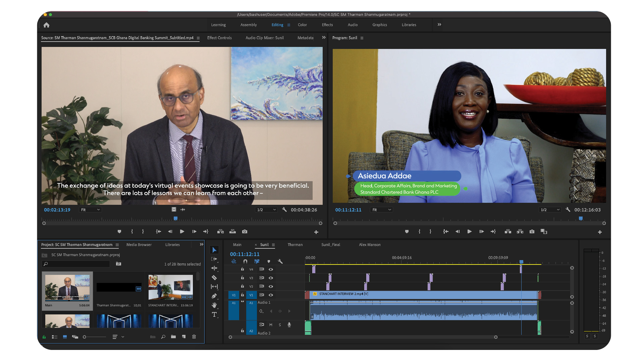Click the timeline timecode 00:11:12:11
Viewport: 644px width, 362px height.
click(245, 254)
